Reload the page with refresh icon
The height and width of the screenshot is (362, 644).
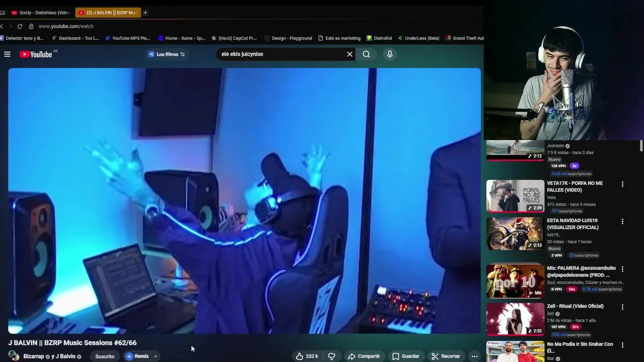(x=20, y=26)
